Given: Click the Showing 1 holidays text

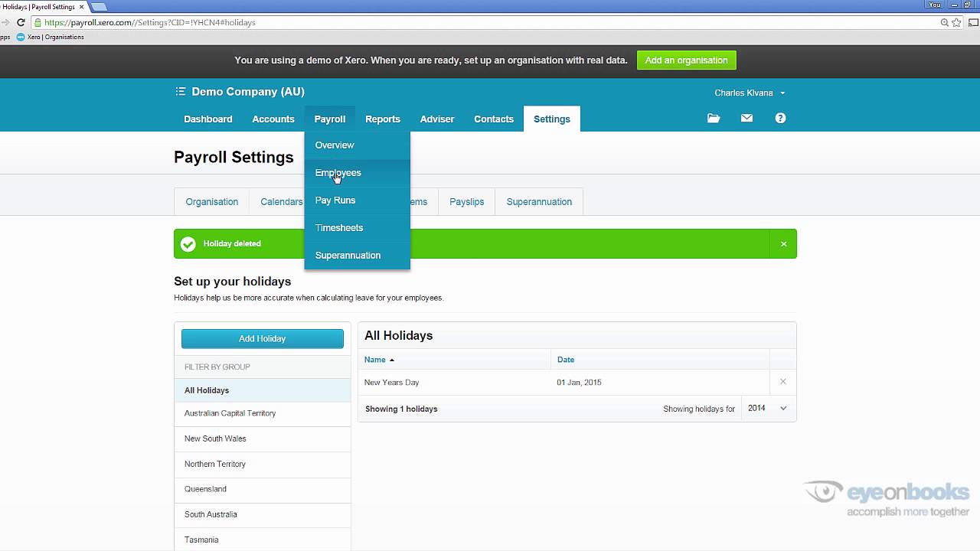Looking at the screenshot, I should tap(401, 409).
